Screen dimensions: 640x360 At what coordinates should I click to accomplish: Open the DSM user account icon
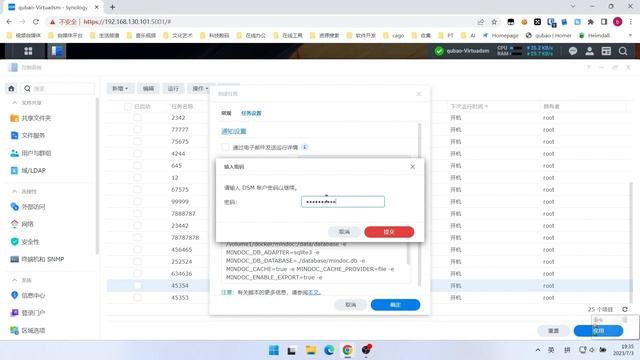[589, 51]
